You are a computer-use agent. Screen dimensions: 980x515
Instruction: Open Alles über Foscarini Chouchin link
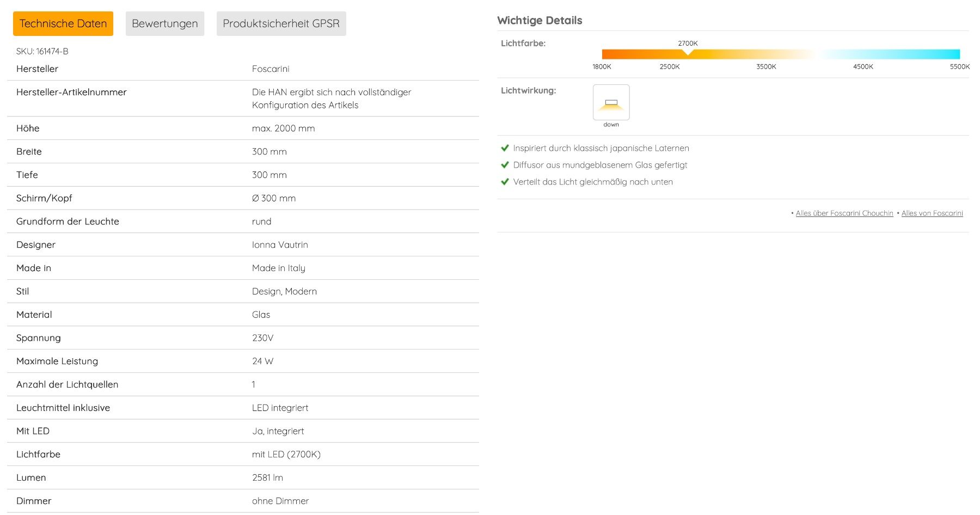click(844, 213)
